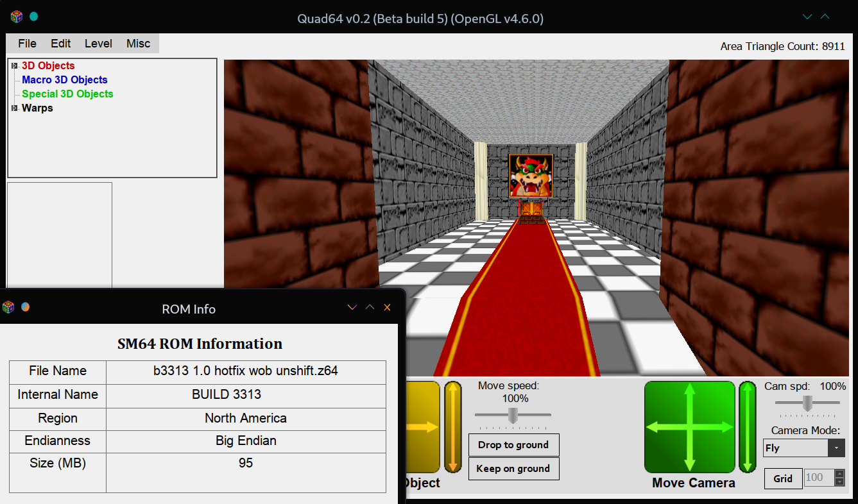Click the yellow vertical object arrow bar
858x504 pixels.
[452, 427]
